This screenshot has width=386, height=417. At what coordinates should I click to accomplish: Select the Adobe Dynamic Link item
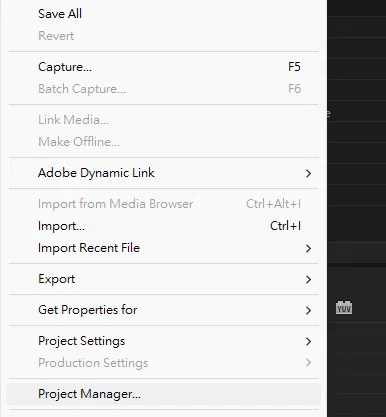pos(163,173)
